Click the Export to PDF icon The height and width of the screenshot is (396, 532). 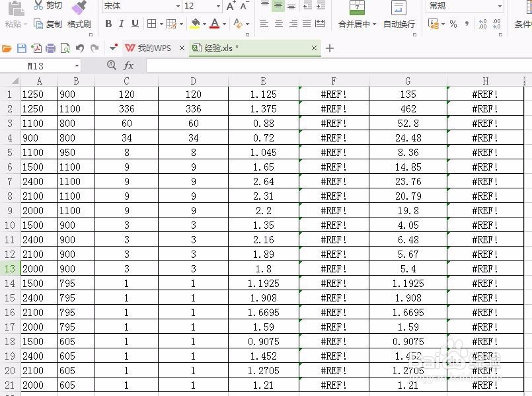[x=36, y=48]
